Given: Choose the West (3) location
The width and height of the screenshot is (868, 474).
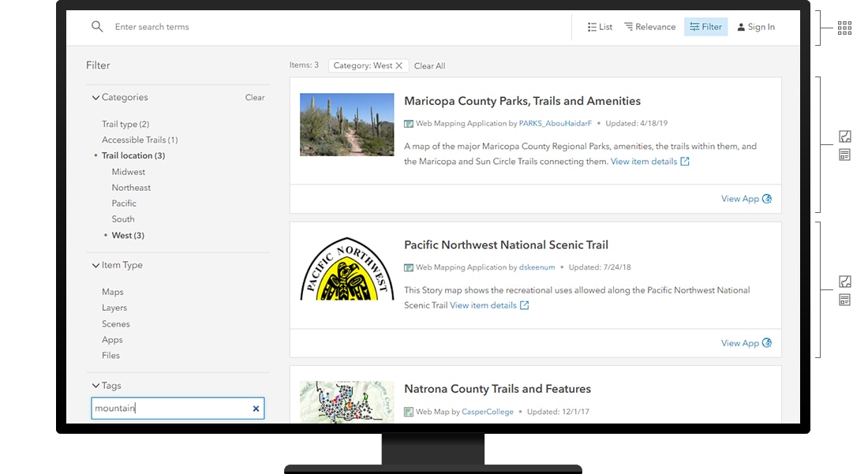Looking at the screenshot, I should [128, 235].
